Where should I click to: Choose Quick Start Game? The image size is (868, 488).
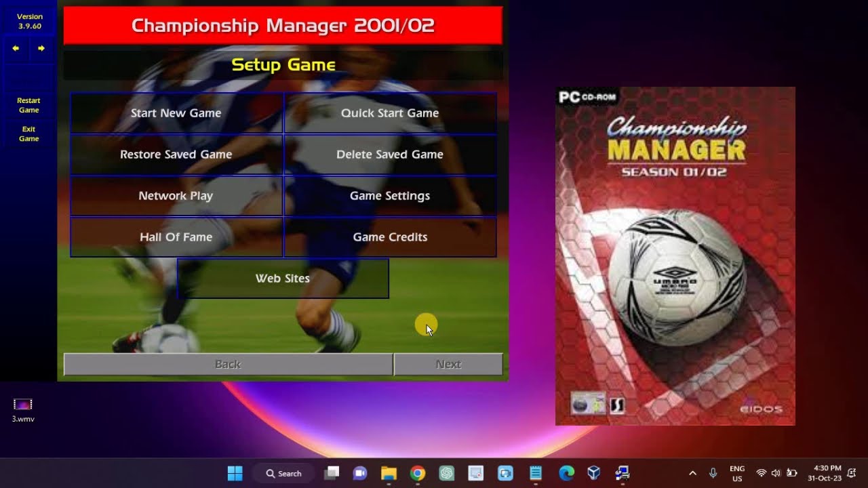pyautogui.click(x=390, y=113)
